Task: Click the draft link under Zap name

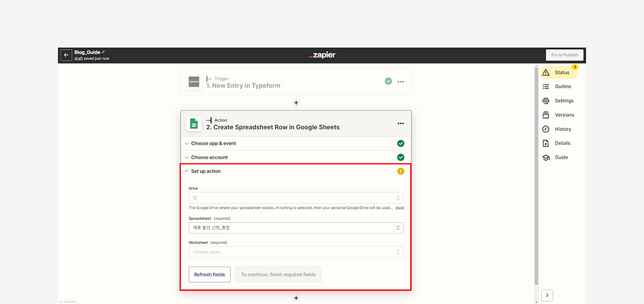Action: [78, 59]
